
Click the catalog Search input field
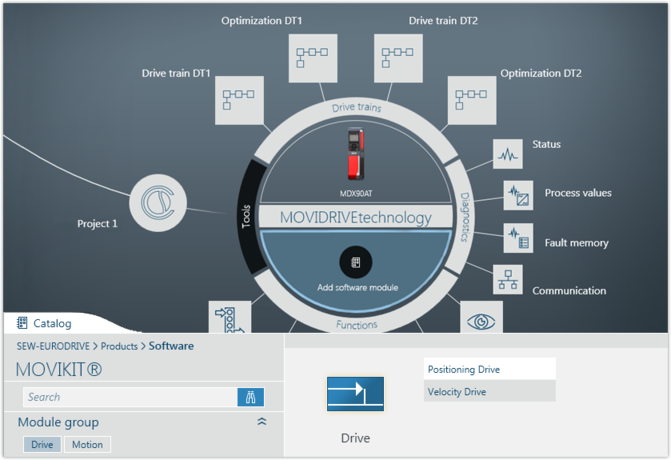[130, 397]
